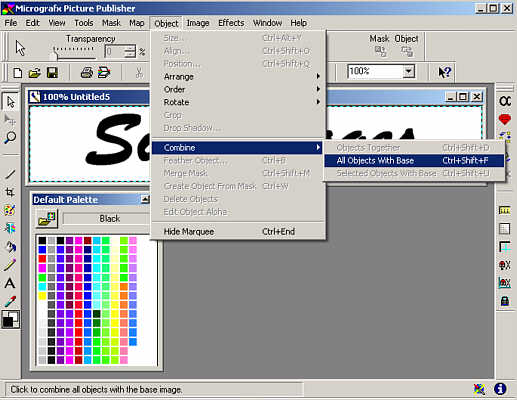The width and height of the screenshot is (517, 400).
Task: Click the context Help pointer icon
Action: coord(444,72)
